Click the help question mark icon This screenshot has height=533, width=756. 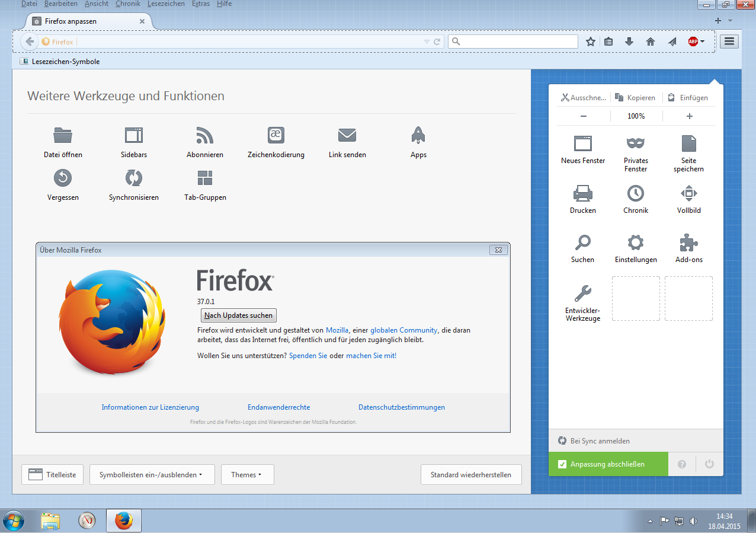point(682,464)
